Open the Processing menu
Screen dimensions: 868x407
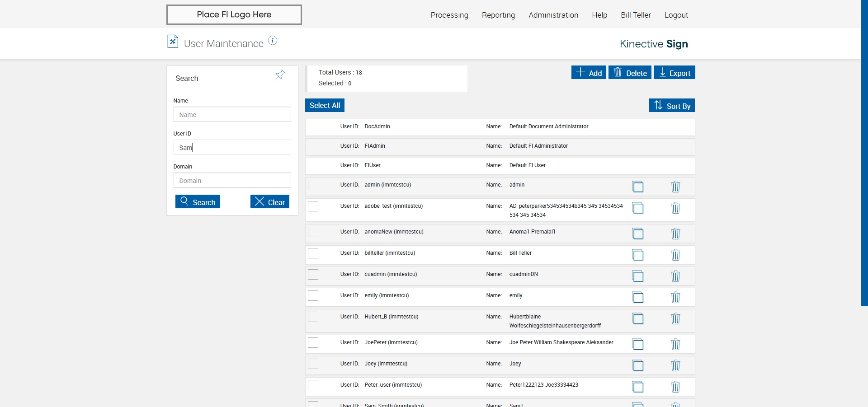pyautogui.click(x=449, y=15)
